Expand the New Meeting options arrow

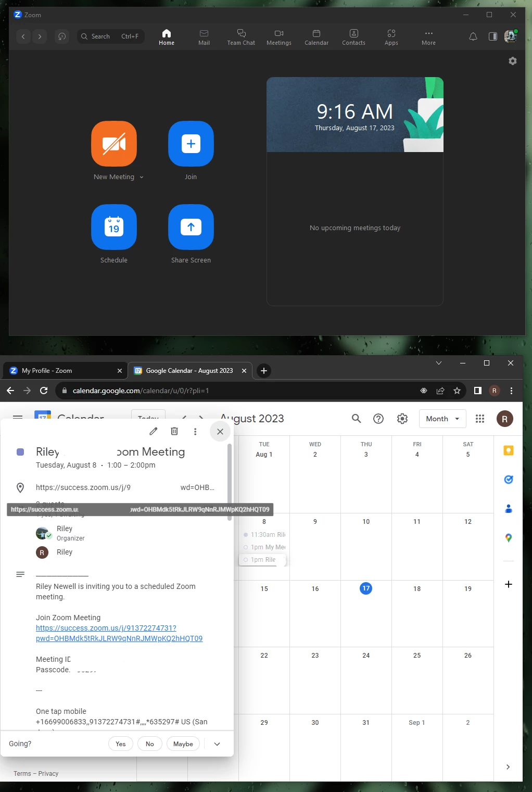point(142,177)
